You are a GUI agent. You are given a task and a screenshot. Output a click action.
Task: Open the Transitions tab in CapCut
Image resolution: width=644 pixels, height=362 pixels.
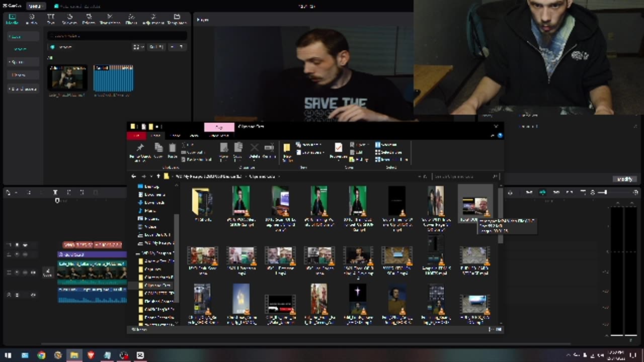click(x=110, y=19)
